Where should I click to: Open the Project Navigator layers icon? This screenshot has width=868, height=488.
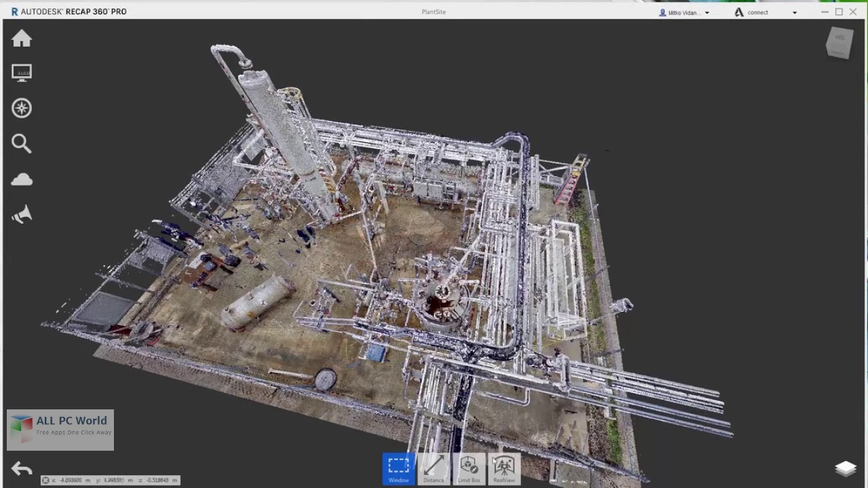coord(846,468)
